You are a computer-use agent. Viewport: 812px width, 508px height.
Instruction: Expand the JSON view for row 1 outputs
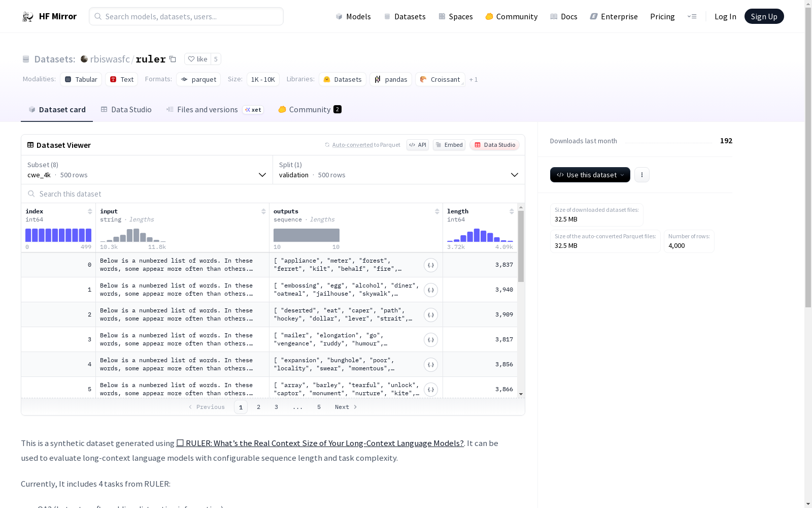tap(431, 290)
